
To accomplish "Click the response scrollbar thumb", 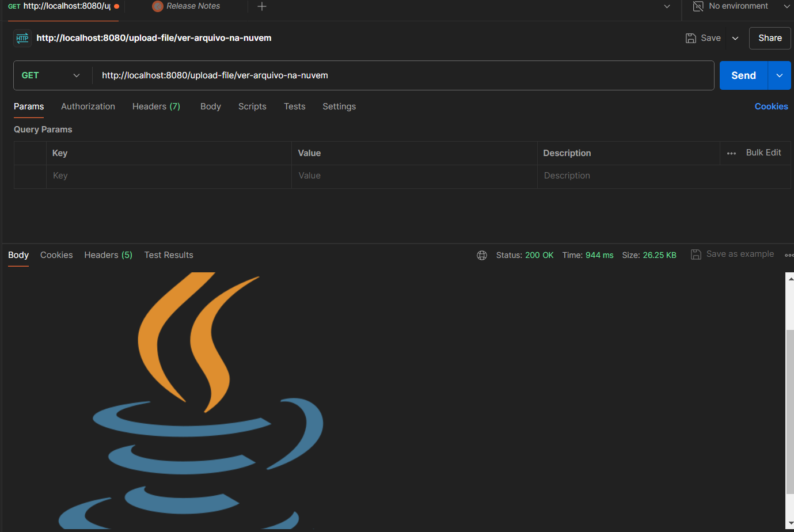I will click(x=789, y=412).
